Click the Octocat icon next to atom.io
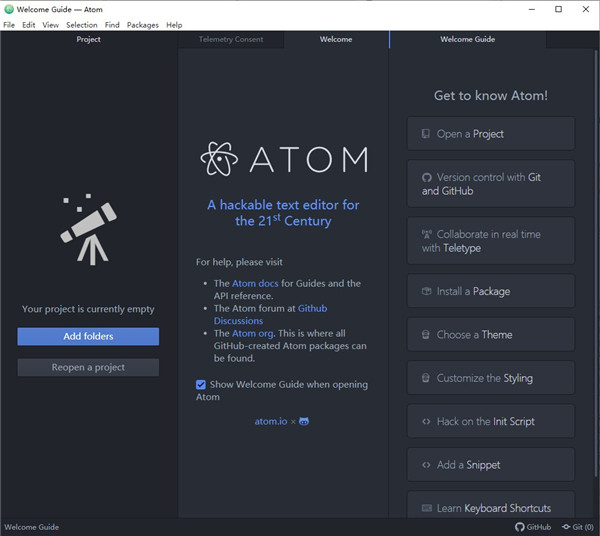The image size is (600, 536). 304,421
